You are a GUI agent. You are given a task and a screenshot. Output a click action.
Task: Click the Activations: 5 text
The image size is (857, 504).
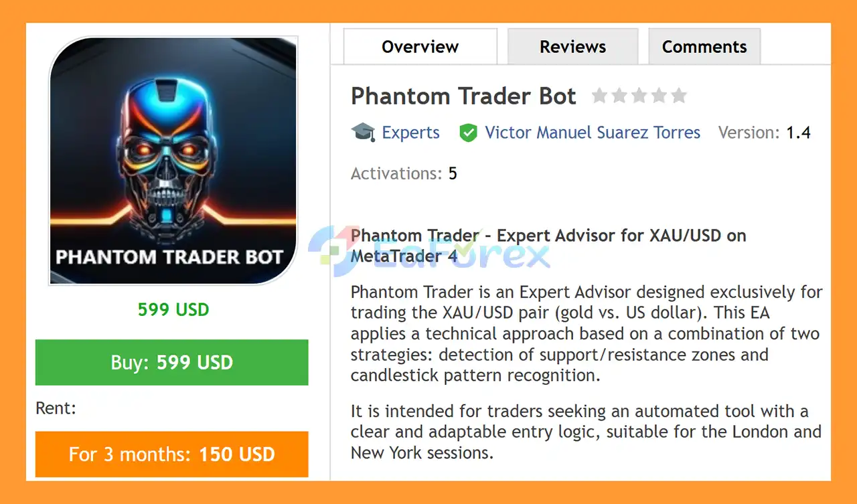404,174
